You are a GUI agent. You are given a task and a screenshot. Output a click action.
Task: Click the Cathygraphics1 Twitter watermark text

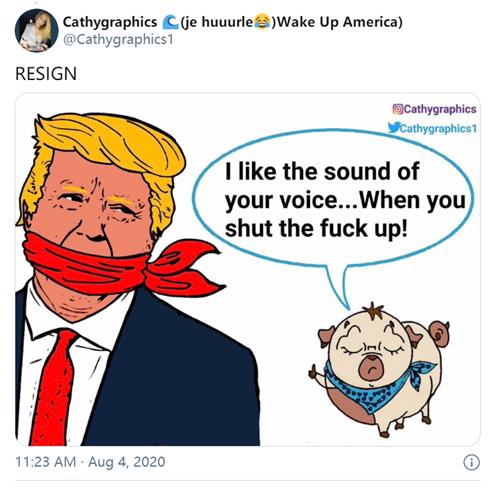pos(438,128)
